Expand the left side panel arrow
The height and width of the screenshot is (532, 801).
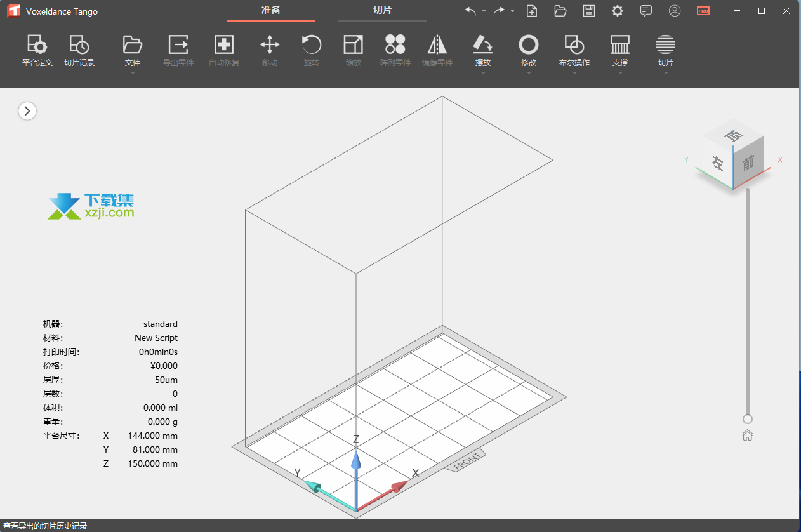pyautogui.click(x=27, y=111)
